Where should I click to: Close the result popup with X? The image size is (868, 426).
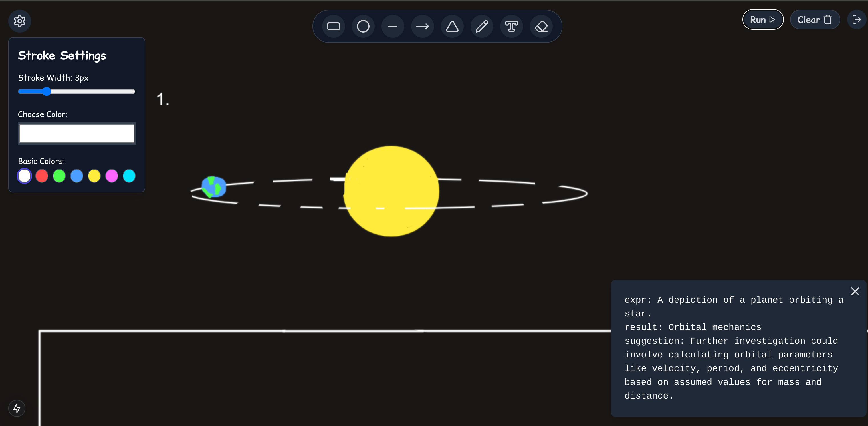(x=855, y=291)
